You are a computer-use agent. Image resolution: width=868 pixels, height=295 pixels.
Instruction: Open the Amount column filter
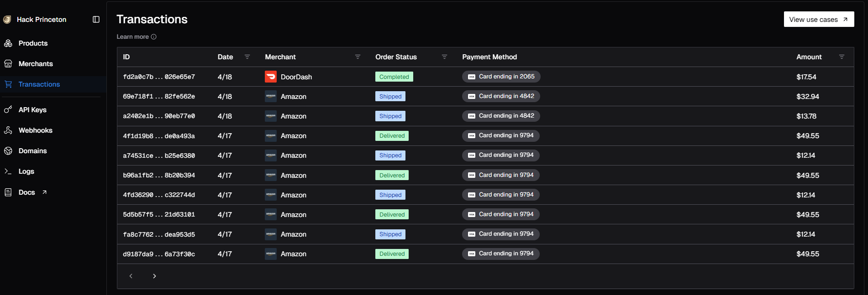tap(842, 57)
